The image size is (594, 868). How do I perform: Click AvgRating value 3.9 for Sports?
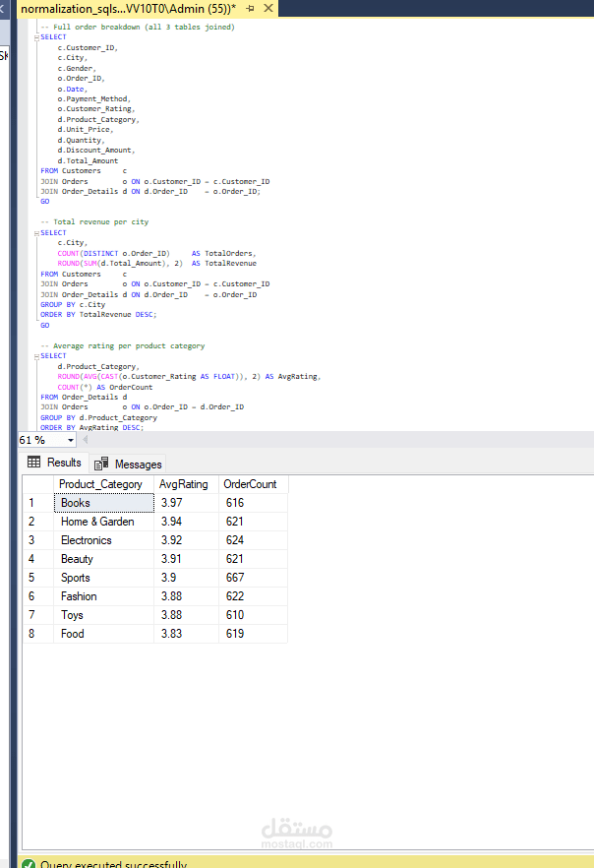[187, 578]
